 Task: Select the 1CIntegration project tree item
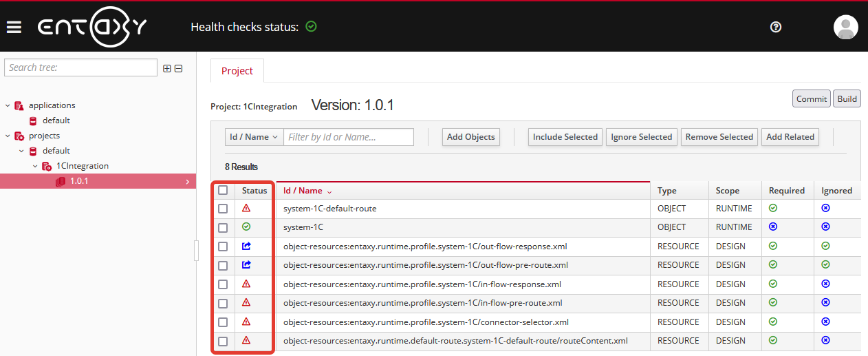click(x=83, y=166)
